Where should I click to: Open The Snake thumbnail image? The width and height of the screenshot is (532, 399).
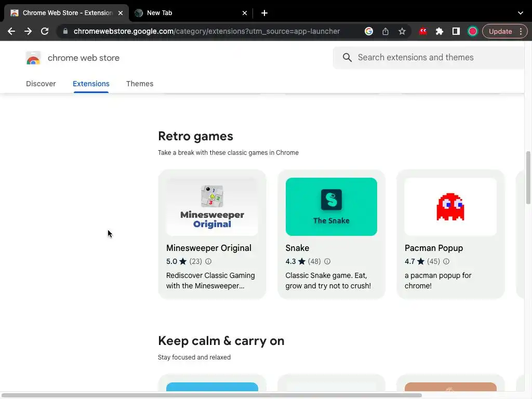[331, 207]
